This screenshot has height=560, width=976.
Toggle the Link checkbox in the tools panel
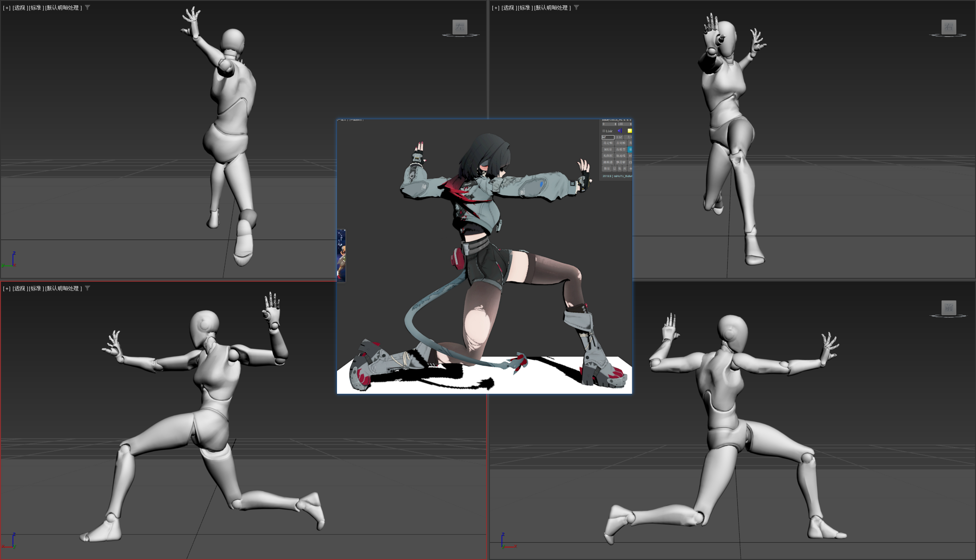tap(604, 131)
